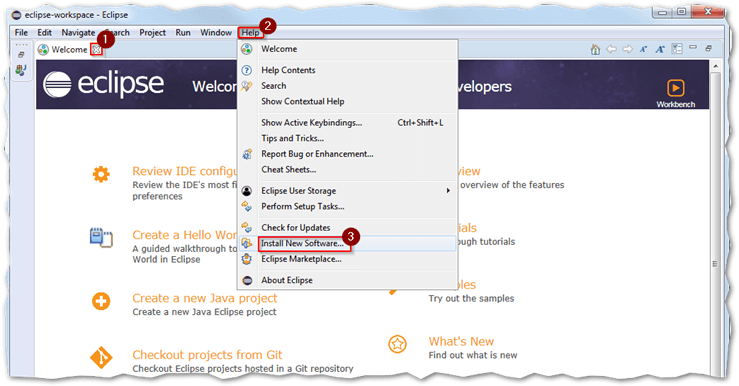This screenshot has height=386, width=739.
Task: Open Create a Hello World link
Action: click(x=184, y=235)
